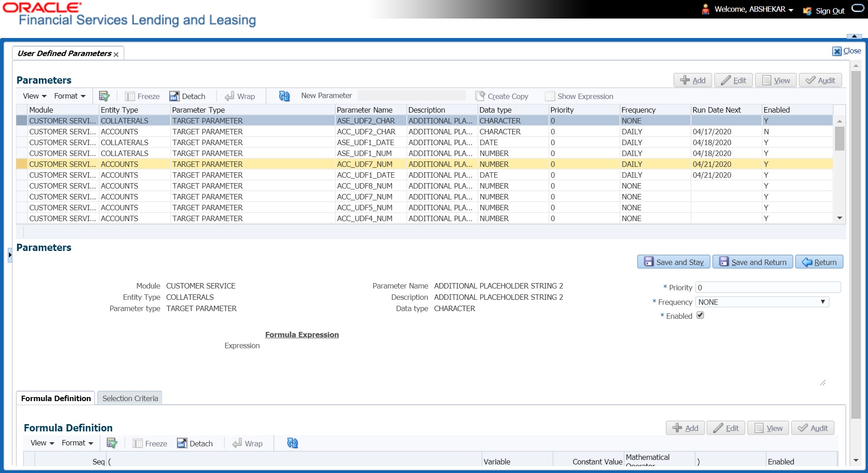Select the ASE_UDF1_NUM row
The height and width of the screenshot is (473, 868).
pyautogui.click(x=424, y=153)
